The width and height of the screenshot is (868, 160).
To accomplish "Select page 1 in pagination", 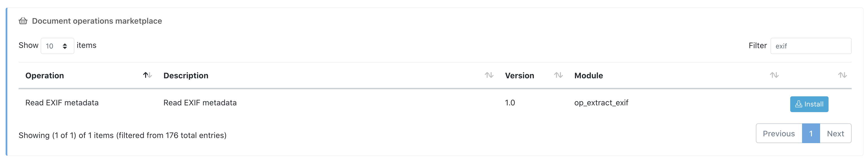I will tap(811, 134).
